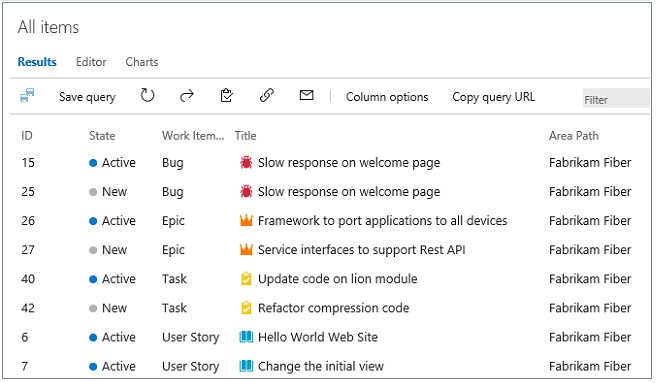This screenshot has width=657, height=383.
Task: Open new bug 25 Slow response title
Action: 349,192
